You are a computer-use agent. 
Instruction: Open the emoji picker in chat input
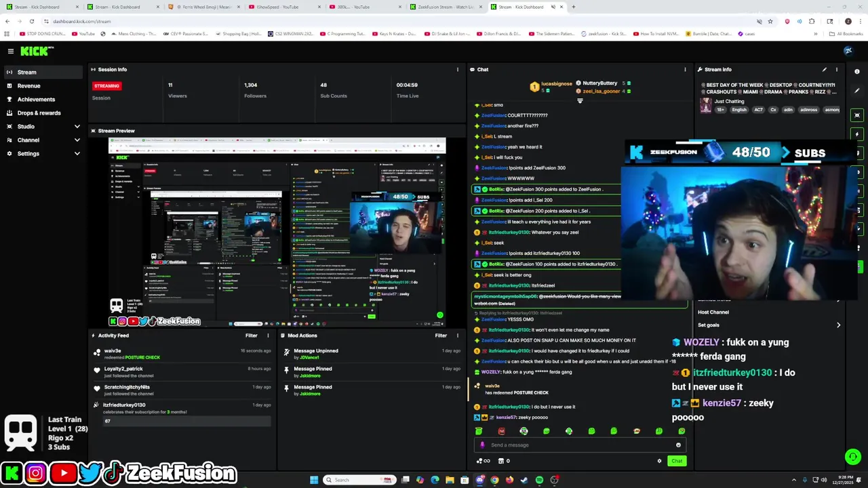point(678,445)
